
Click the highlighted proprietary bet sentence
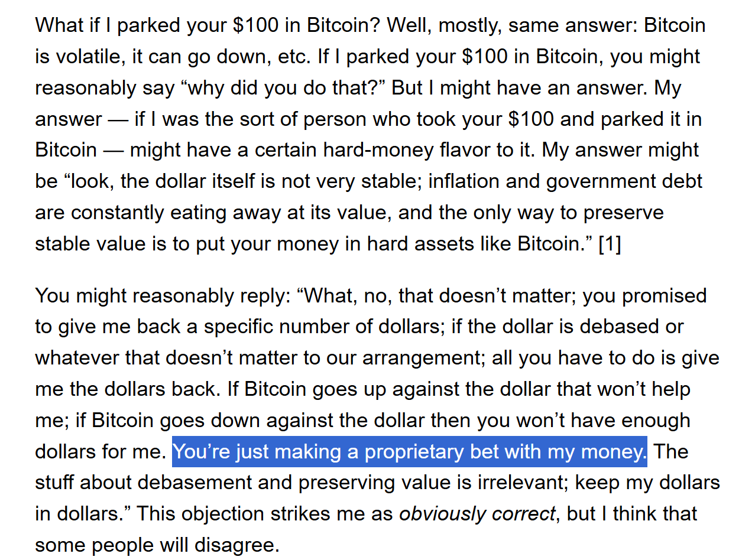tap(409, 452)
